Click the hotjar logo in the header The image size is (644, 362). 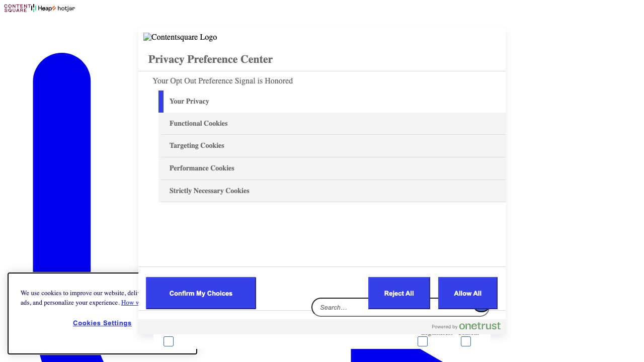(x=65, y=8)
